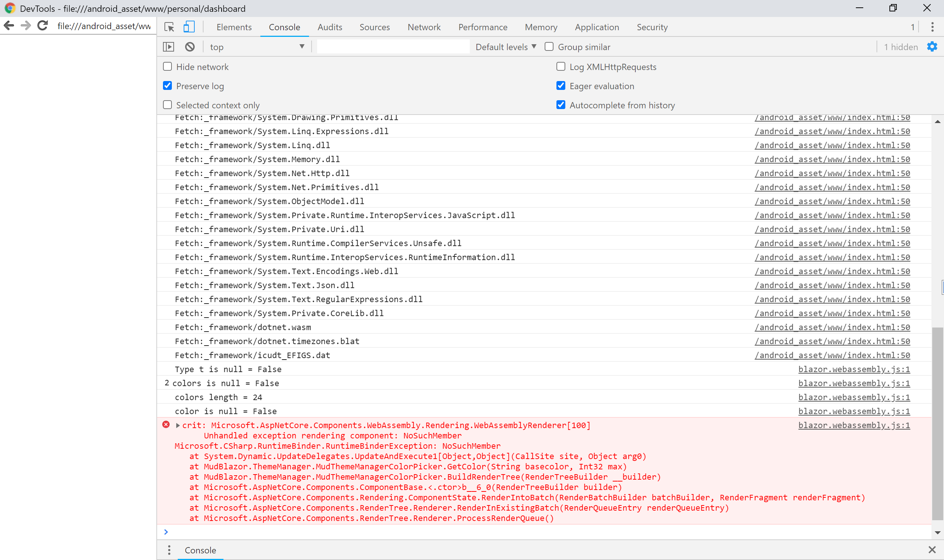
Task: Clear the console messages
Action: (x=190, y=46)
